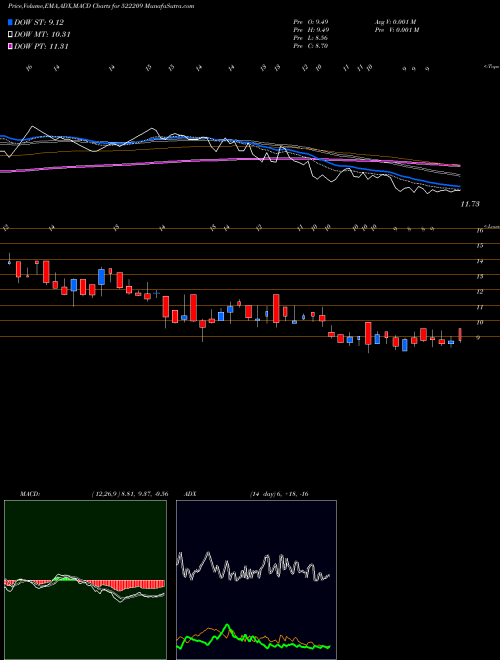Viewport: 500px width, 660px height.
Task: Click the 'Pre V: 0.001 M' value
Action: point(396,30)
